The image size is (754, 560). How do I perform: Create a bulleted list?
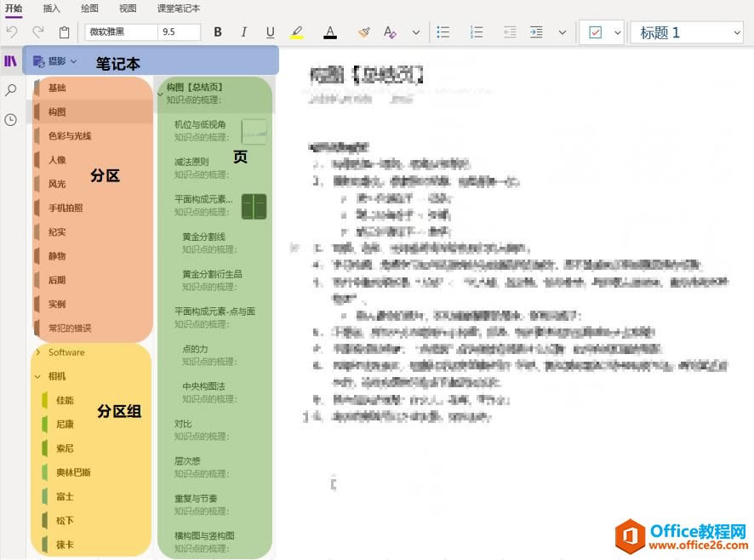click(x=443, y=31)
